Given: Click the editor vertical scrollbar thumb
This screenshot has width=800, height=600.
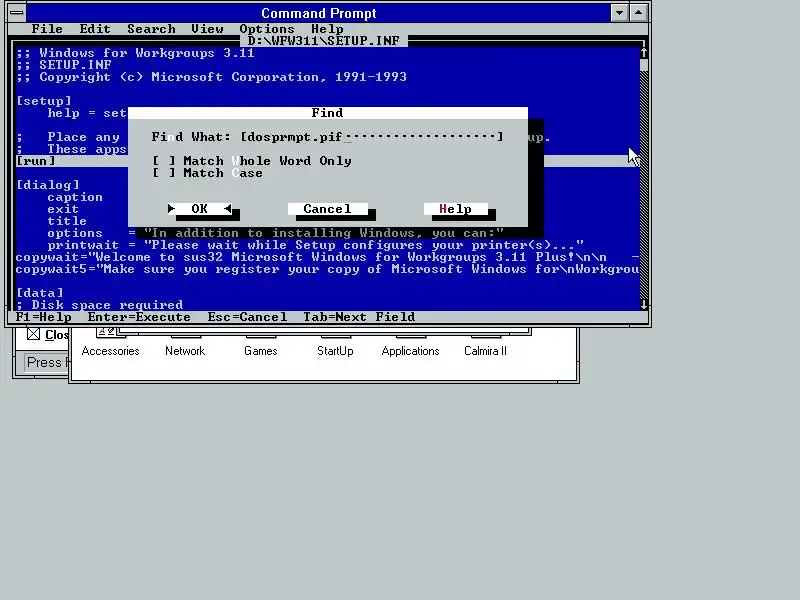Looking at the screenshot, I should (644, 65).
